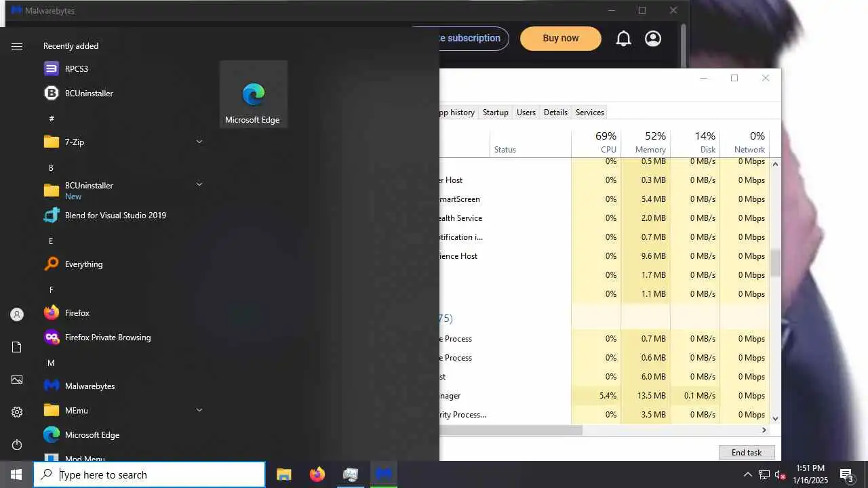Click right arrow of horizontal scrollbar
The height and width of the screenshot is (488, 868).
764,430
